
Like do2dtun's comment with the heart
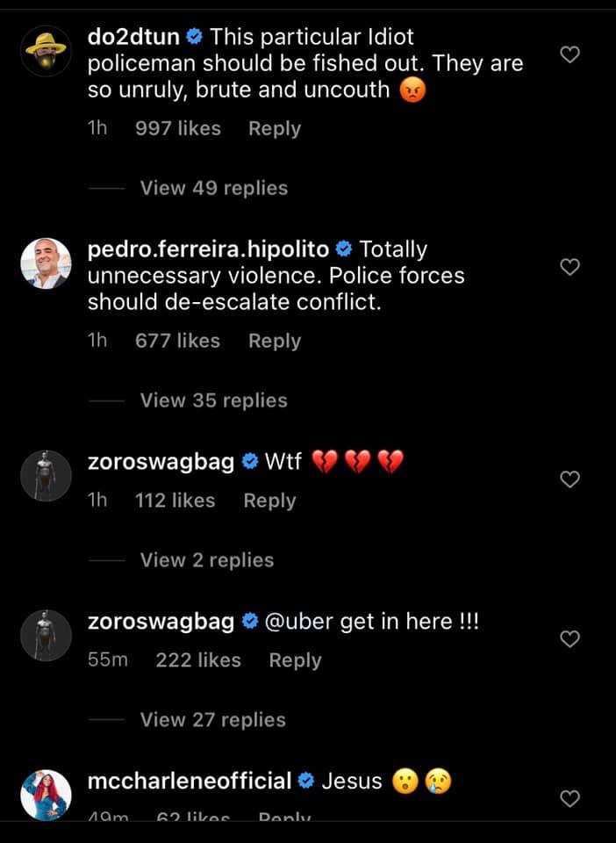[570, 55]
